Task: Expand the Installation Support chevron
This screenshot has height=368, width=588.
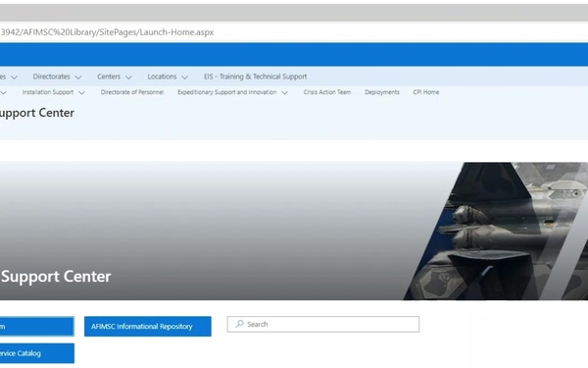Action: point(81,93)
